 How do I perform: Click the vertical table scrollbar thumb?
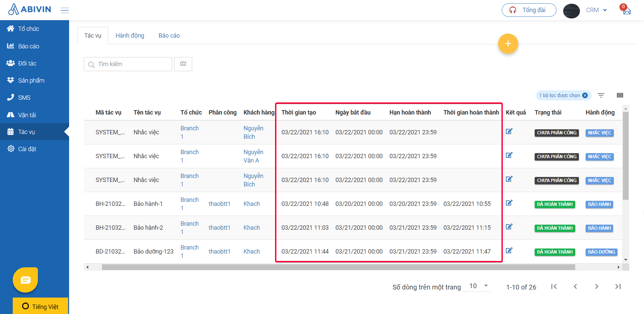pyautogui.click(x=626, y=155)
